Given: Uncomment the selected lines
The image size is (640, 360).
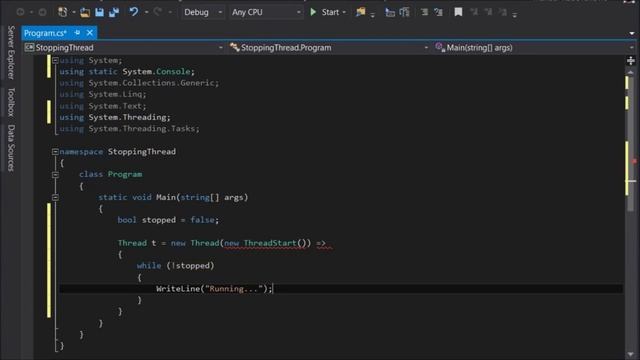Looking at the screenshot, I should [x=439, y=12].
